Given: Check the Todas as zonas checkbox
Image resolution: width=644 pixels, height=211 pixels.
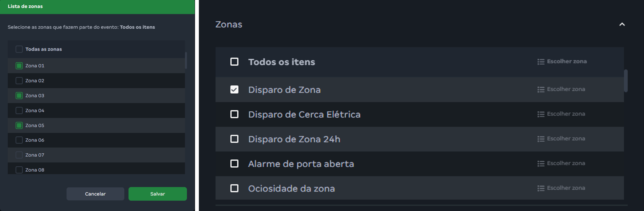Looking at the screenshot, I should [19, 49].
